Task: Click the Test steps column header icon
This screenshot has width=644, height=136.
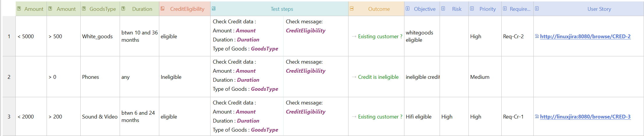Action: coord(214,9)
